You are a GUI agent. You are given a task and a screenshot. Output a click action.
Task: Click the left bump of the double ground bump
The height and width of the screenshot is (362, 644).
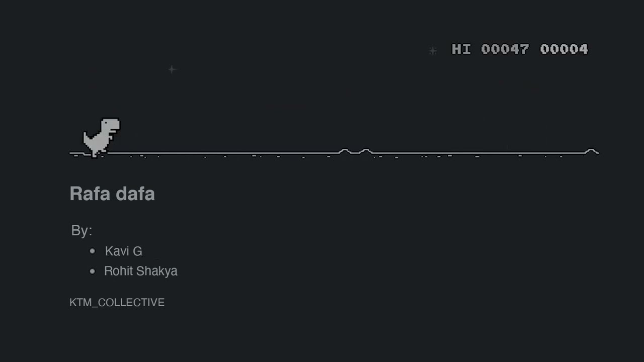coord(345,151)
